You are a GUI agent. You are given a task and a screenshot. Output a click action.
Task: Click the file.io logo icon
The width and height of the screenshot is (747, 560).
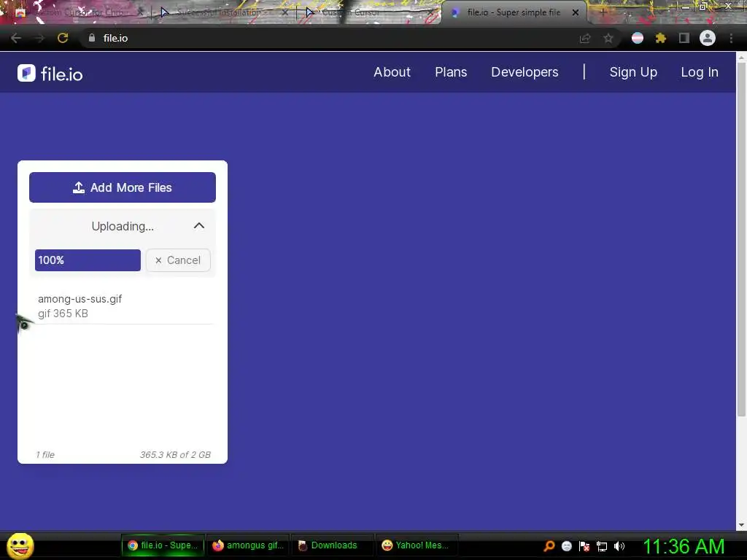(26, 73)
